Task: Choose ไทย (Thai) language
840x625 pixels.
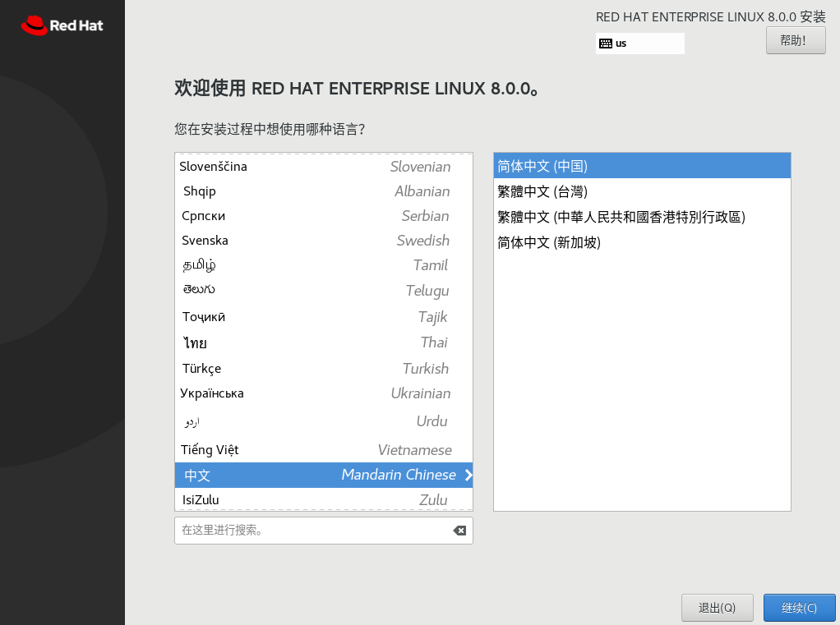Action: (x=247, y=342)
